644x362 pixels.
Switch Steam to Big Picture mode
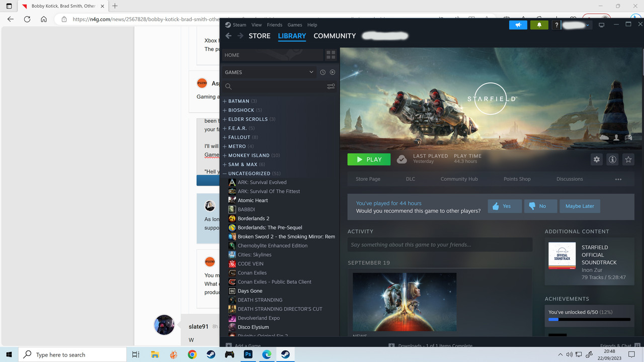tap(601, 25)
